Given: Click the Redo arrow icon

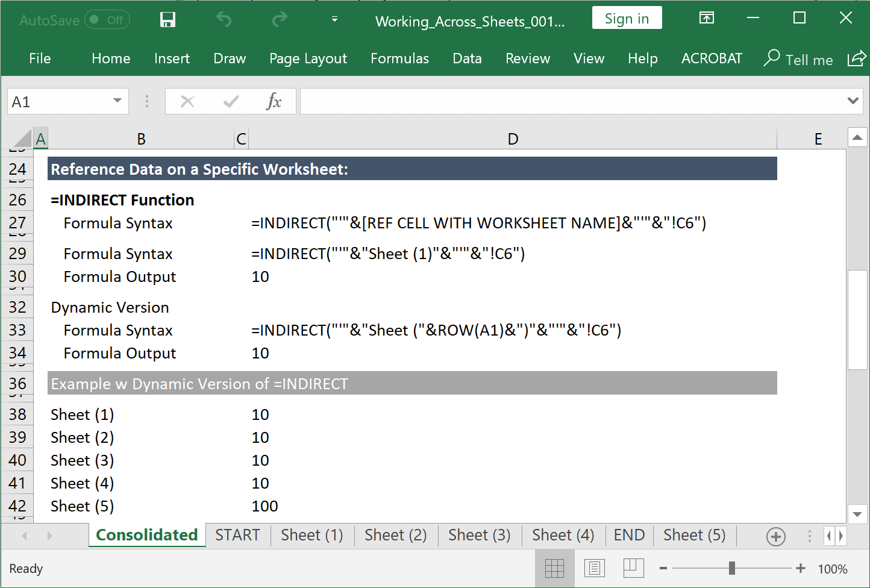Looking at the screenshot, I should click(x=280, y=20).
